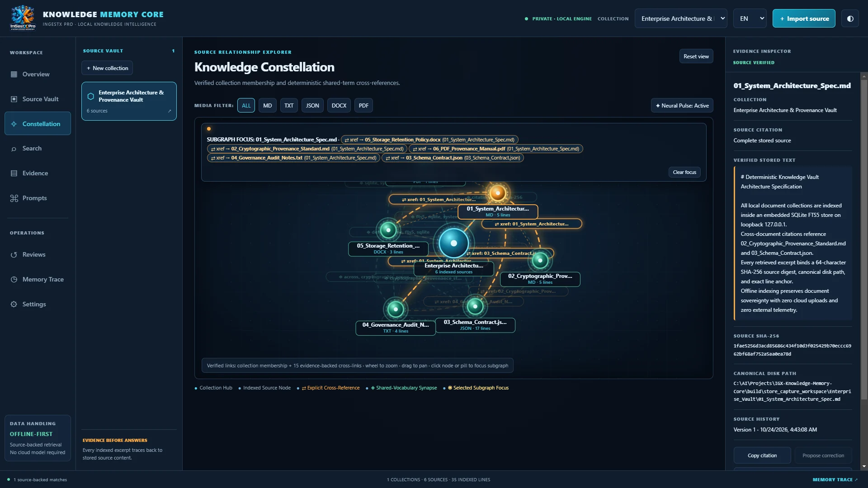Viewport: 868px width, 488px height.
Task: Open the Evidence list icon
Action: (14, 173)
